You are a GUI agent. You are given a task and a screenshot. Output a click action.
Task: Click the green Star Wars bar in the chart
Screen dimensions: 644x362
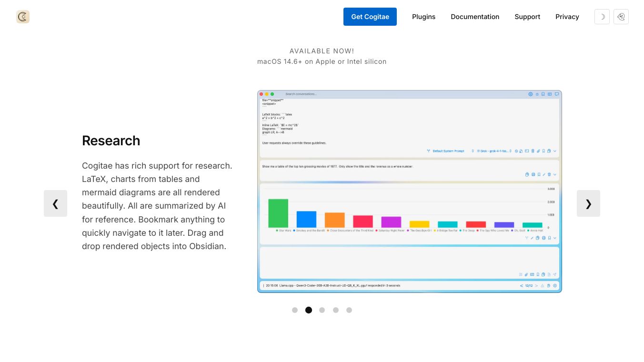(x=278, y=213)
